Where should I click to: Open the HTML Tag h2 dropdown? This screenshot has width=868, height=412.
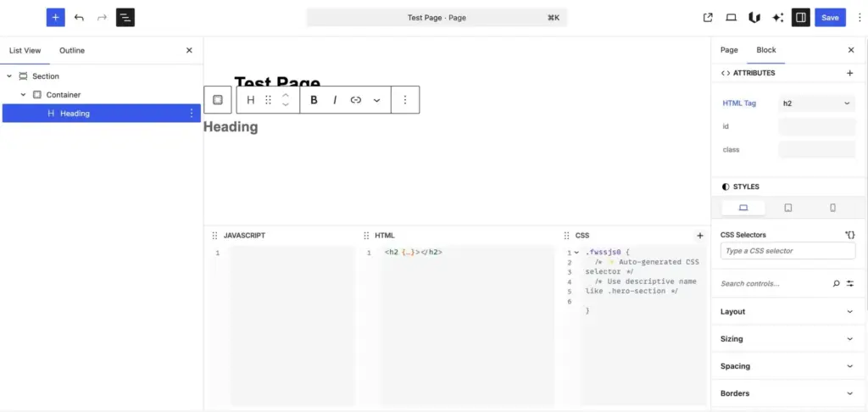(816, 103)
